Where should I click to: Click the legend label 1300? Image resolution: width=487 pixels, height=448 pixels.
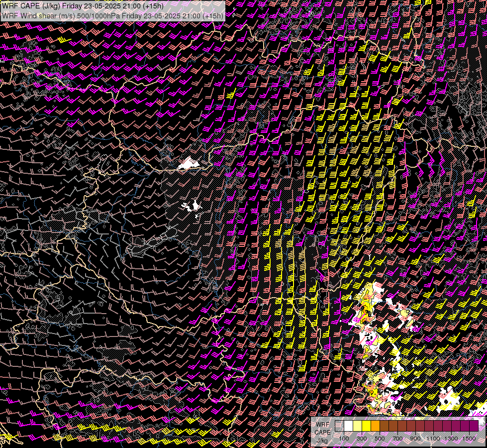[x=451, y=439]
